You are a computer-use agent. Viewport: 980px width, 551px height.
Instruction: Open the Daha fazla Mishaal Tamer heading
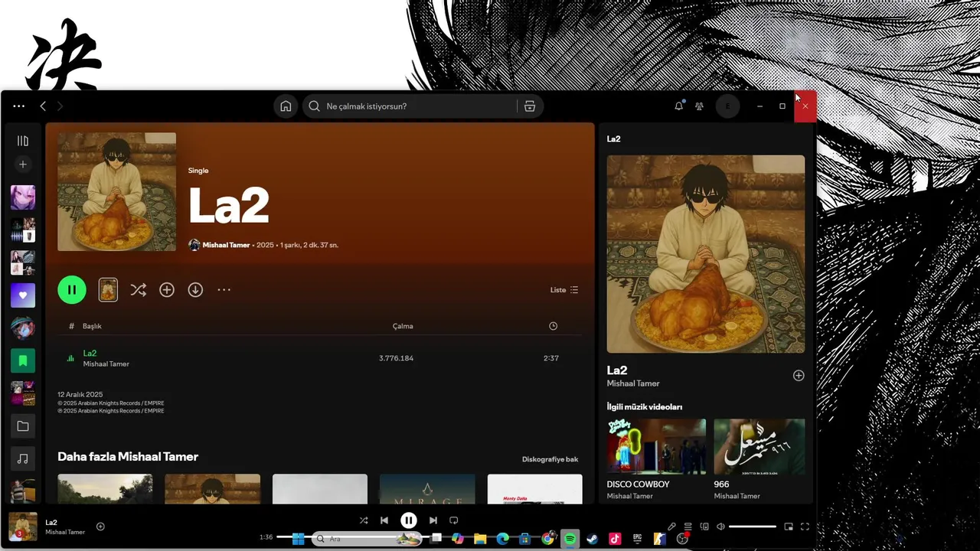tap(128, 457)
